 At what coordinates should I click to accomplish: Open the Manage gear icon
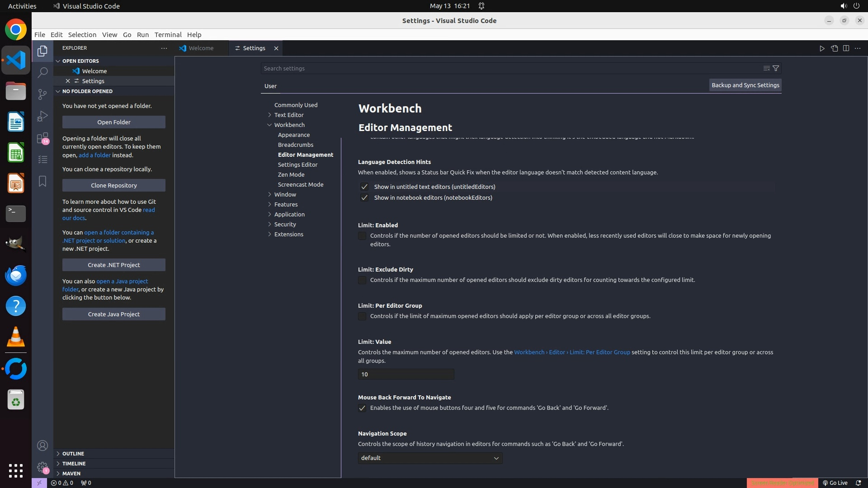(x=42, y=467)
